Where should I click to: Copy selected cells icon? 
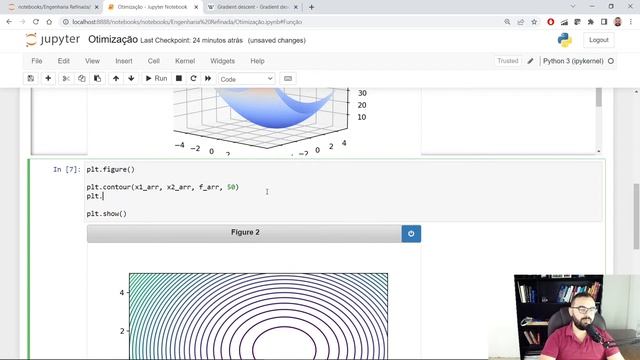(x=82, y=78)
